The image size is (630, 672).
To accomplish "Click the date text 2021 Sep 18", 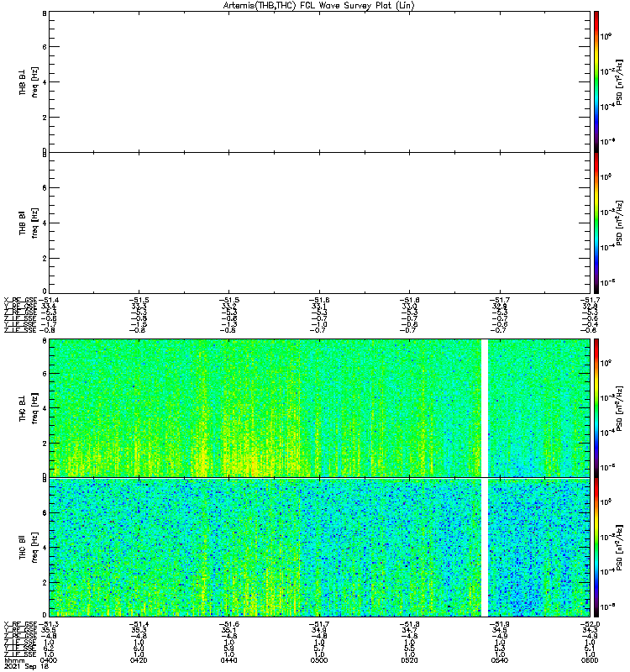I will [26, 666].
